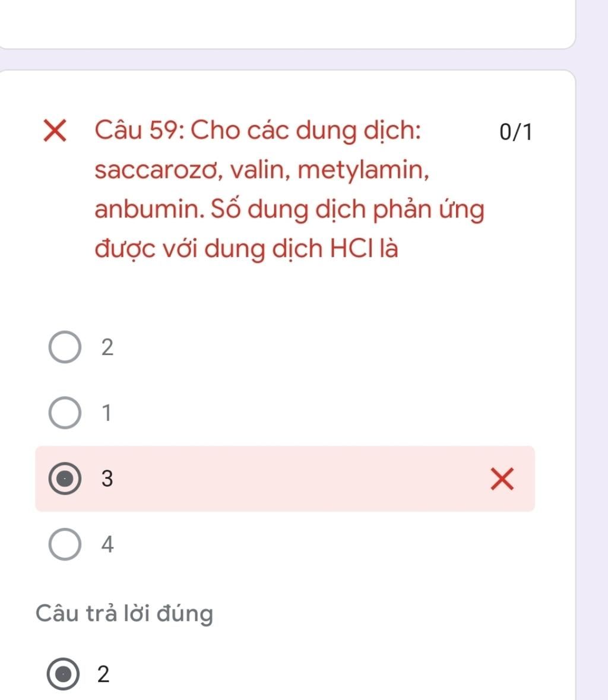Click the option label '3' text

[x=107, y=479]
